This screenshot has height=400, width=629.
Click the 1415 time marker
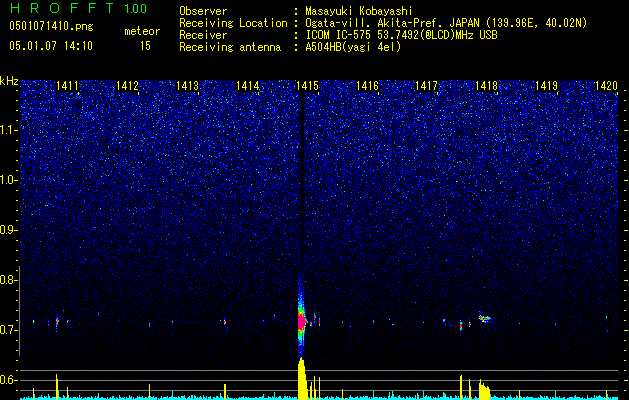[307, 86]
